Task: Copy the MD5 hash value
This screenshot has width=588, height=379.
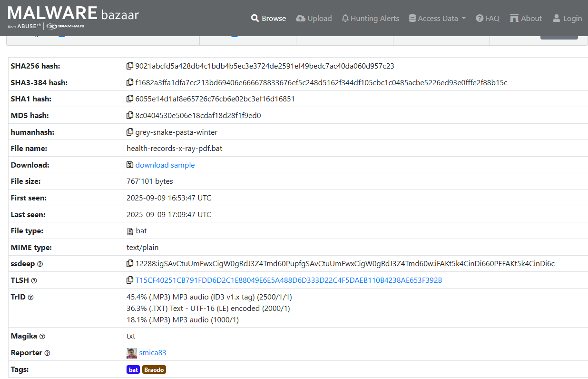Action: coord(130,116)
